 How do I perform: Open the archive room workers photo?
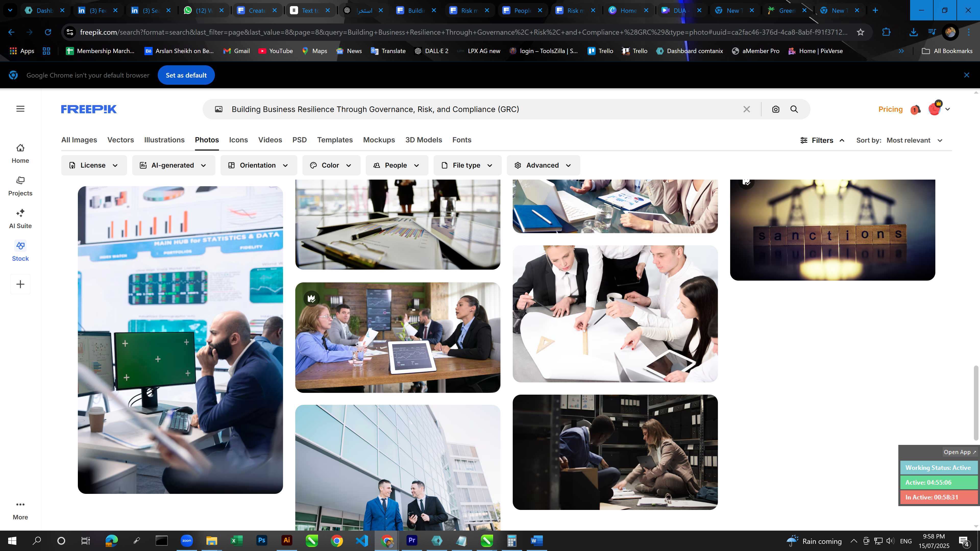[x=615, y=452]
